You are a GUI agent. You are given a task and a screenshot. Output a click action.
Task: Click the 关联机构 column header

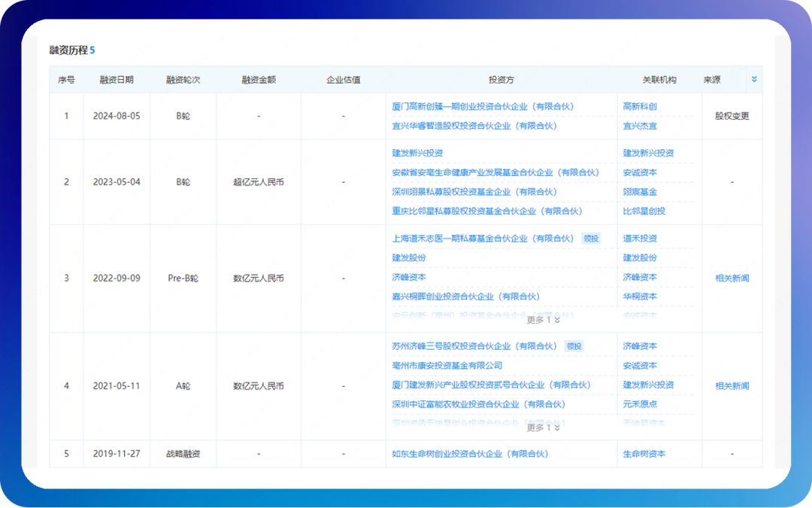pyautogui.click(x=659, y=80)
